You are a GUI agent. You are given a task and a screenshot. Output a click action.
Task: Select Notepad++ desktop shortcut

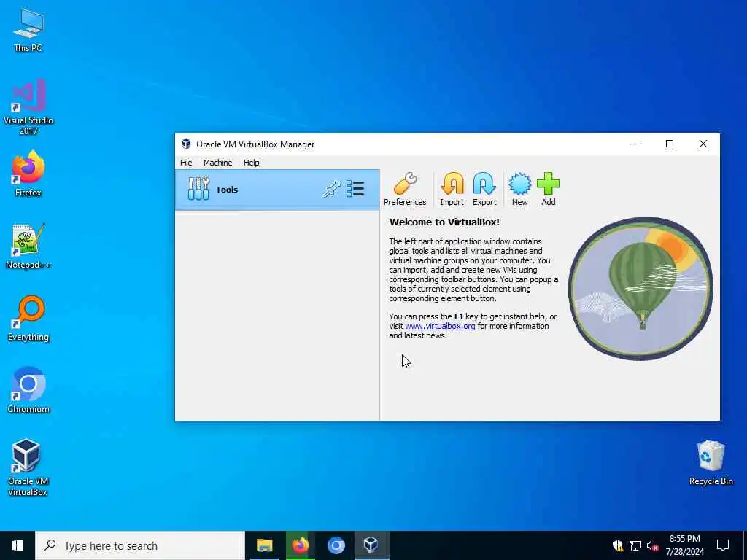pos(28,246)
